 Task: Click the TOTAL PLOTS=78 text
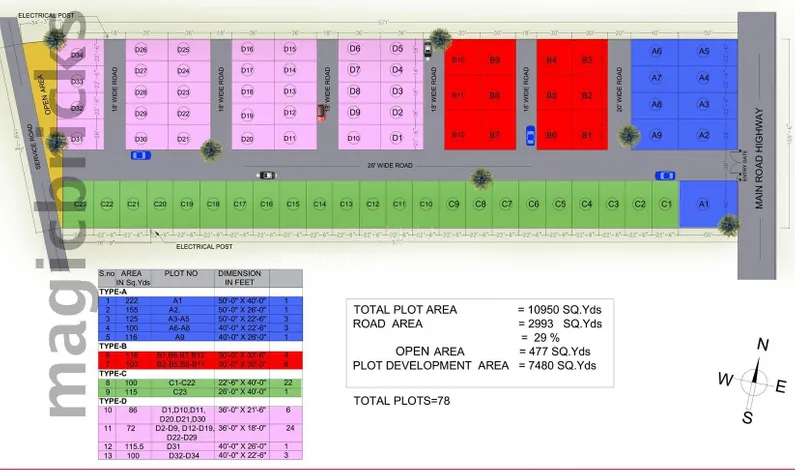coord(401,400)
